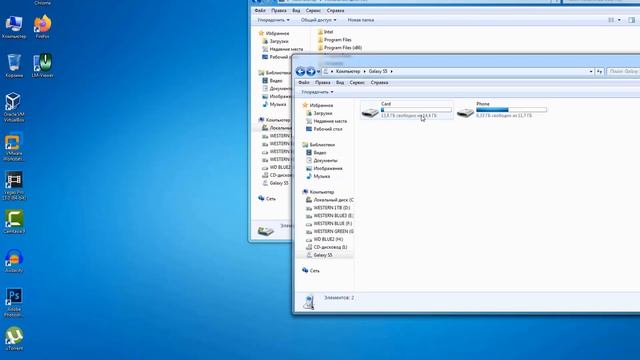
Task: Open Изображения library in front window sidebar
Action: pos(328,169)
